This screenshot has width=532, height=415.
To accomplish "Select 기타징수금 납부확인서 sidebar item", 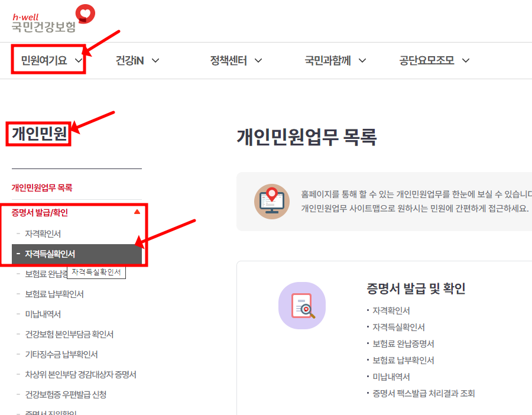I will pyautogui.click(x=61, y=354).
